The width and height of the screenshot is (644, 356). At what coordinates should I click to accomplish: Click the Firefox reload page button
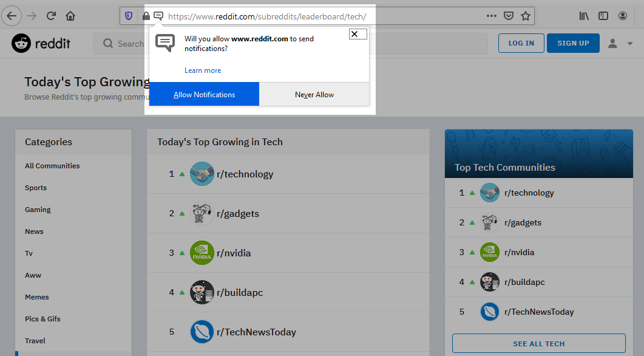(x=52, y=16)
